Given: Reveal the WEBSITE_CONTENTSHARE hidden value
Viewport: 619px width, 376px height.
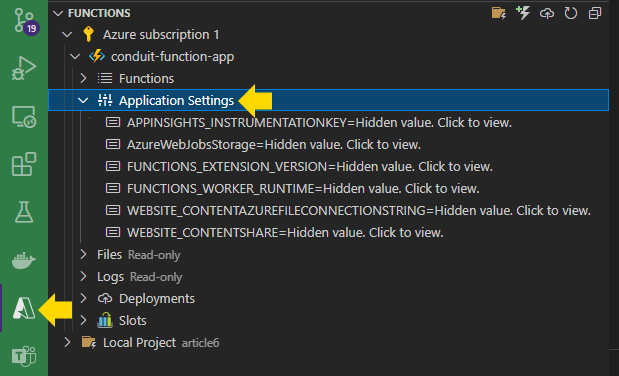Looking at the screenshot, I should click(285, 233).
